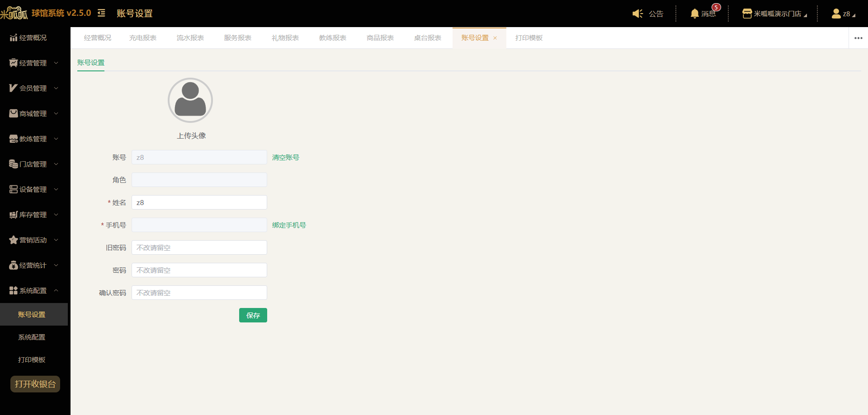Focus the 旧密码 input field
The image size is (868, 415).
199,247
